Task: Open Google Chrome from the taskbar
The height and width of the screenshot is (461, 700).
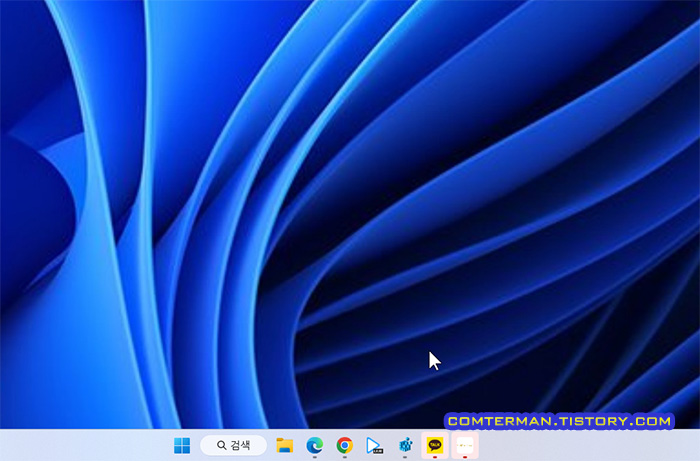Action: (345, 445)
